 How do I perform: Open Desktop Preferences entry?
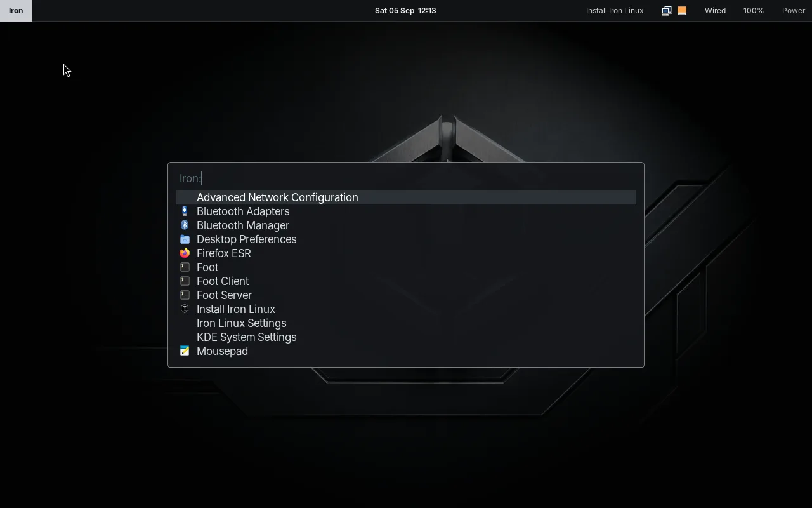[x=406, y=239]
